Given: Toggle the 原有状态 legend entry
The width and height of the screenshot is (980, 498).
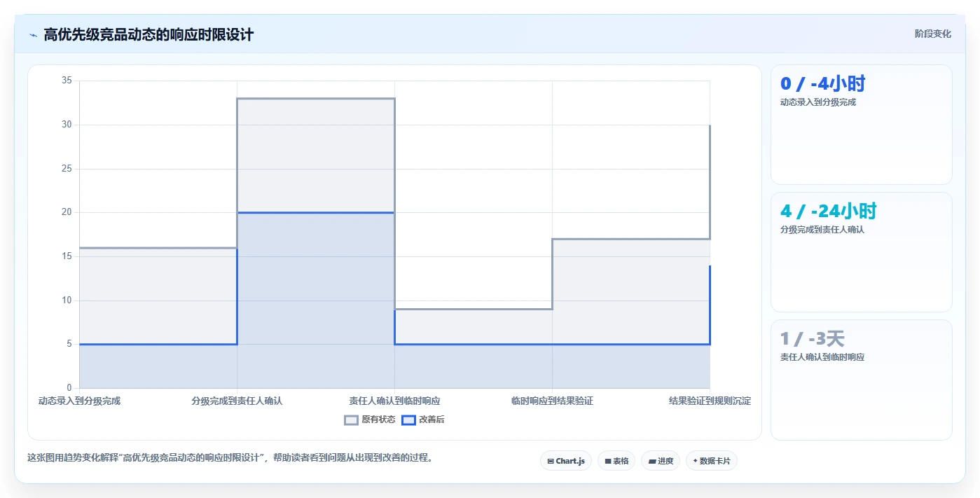Looking at the screenshot, I should pyautogui.click(x=370, y=420).
